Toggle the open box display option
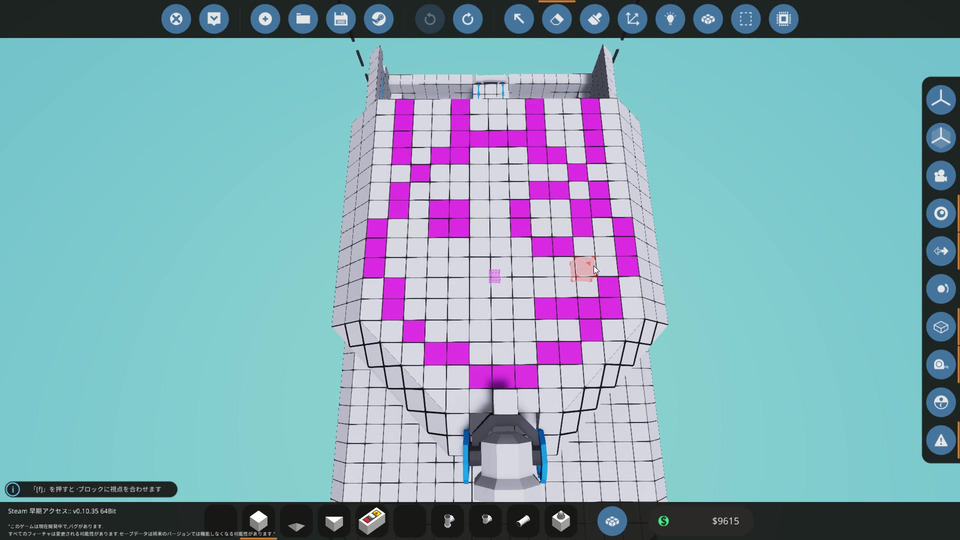Image resolution: width=960 pixels, height=540 pixels. pyautogui.click(x=940, y=327)
